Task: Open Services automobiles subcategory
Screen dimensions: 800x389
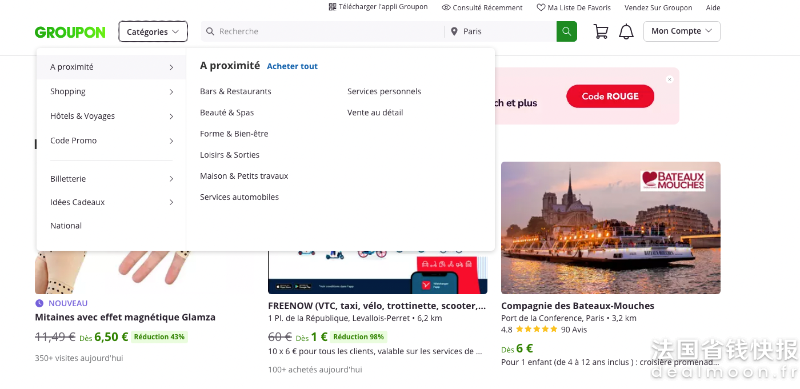Action: click(x=239, y=197)
